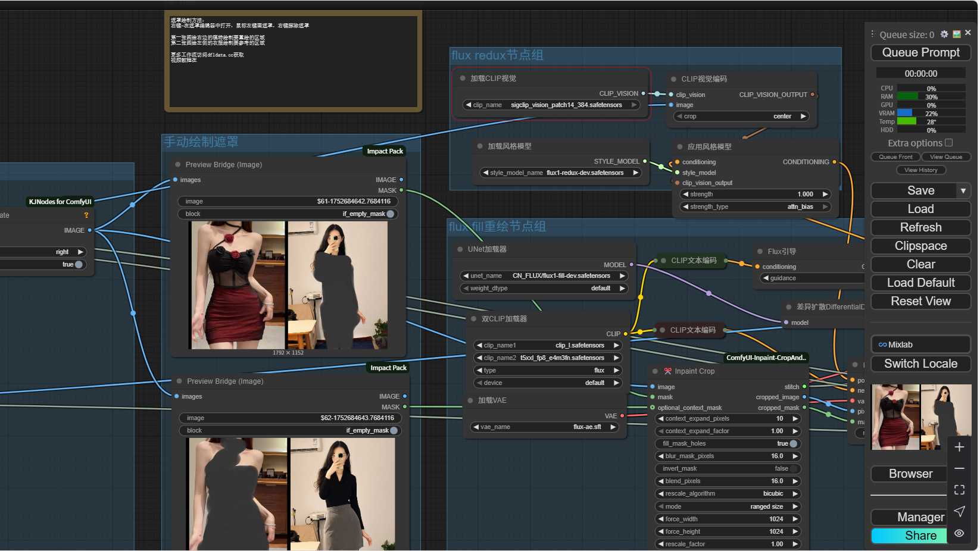Click the fit view frame icon

pos(959,490)
